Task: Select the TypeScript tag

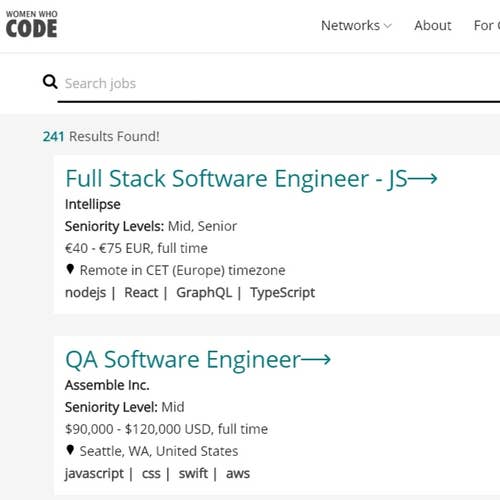Action: [x=283, y=293]
